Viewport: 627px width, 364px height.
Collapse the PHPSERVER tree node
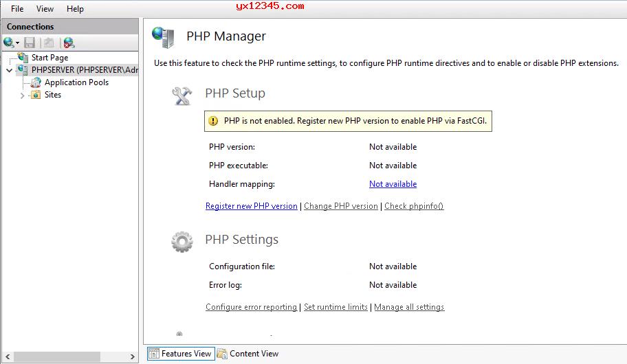(9, 70)
